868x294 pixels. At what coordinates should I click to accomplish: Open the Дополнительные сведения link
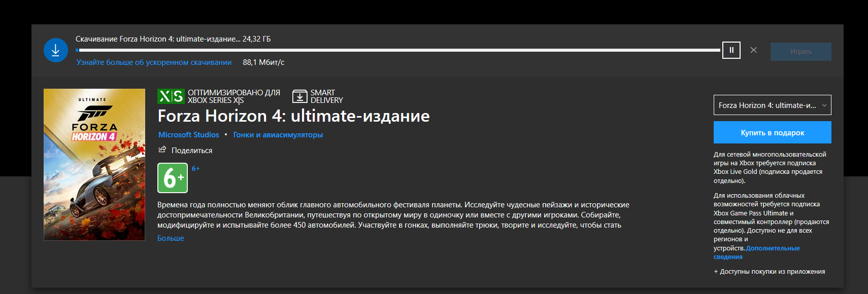click(757, 252)
